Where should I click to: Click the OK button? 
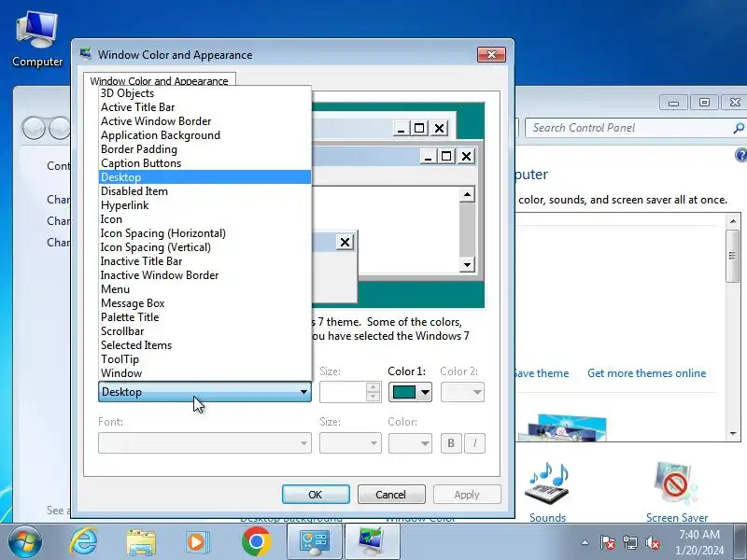pos(316,495)
